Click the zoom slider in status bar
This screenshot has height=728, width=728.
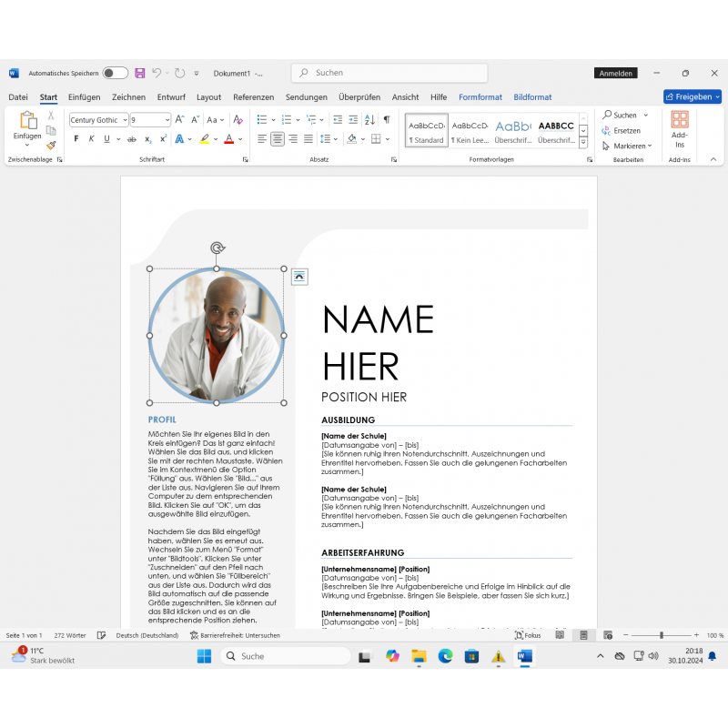(662, 635)
